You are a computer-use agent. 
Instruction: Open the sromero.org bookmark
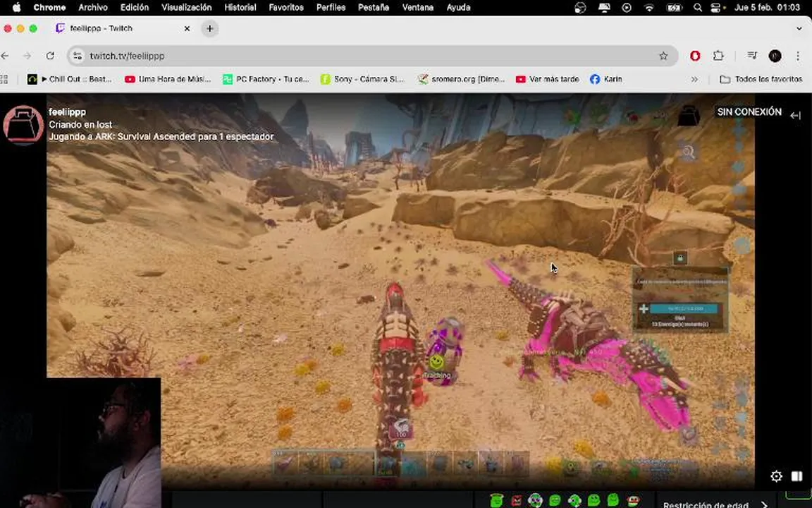(461, 79)
